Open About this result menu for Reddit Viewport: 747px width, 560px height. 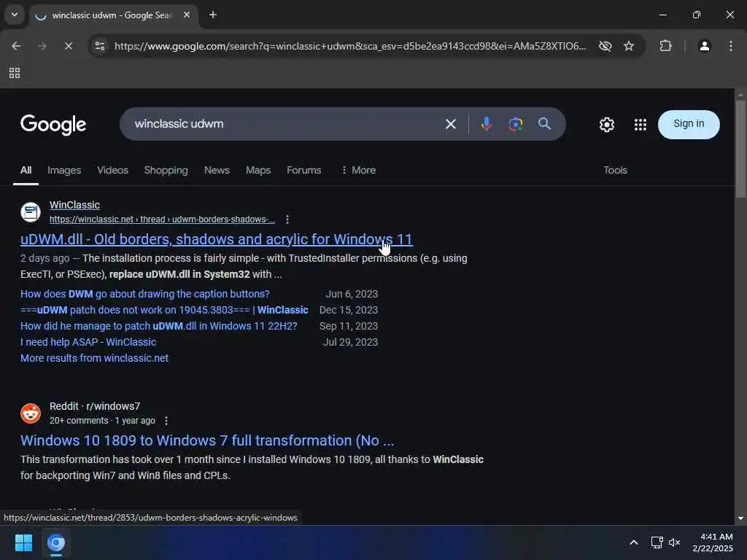[166, 421]
